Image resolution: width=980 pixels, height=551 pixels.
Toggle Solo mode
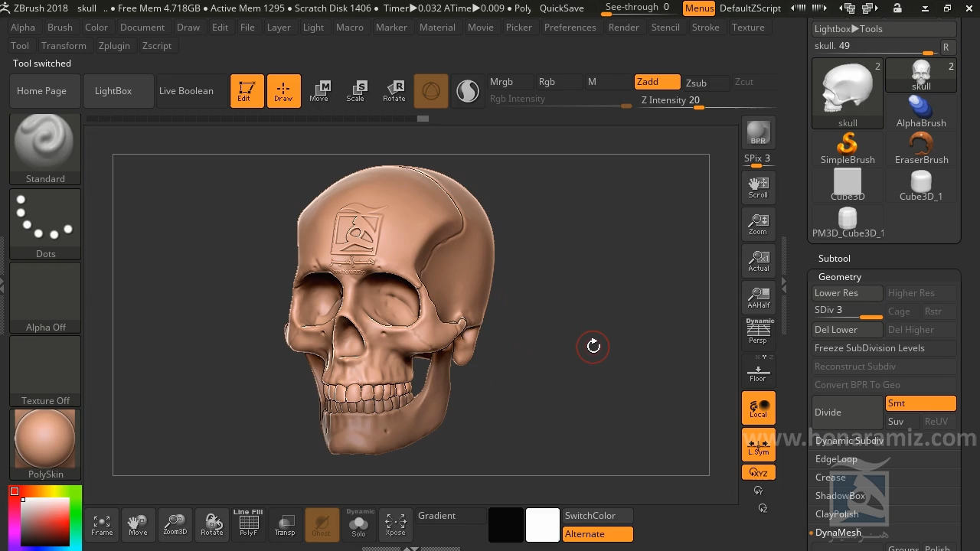point(358,524)
